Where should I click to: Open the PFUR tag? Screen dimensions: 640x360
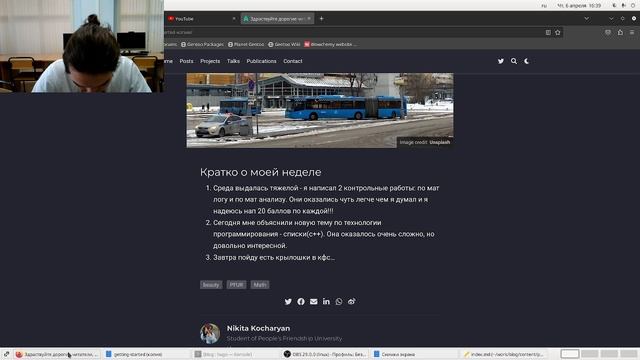[x=236, y=285]
